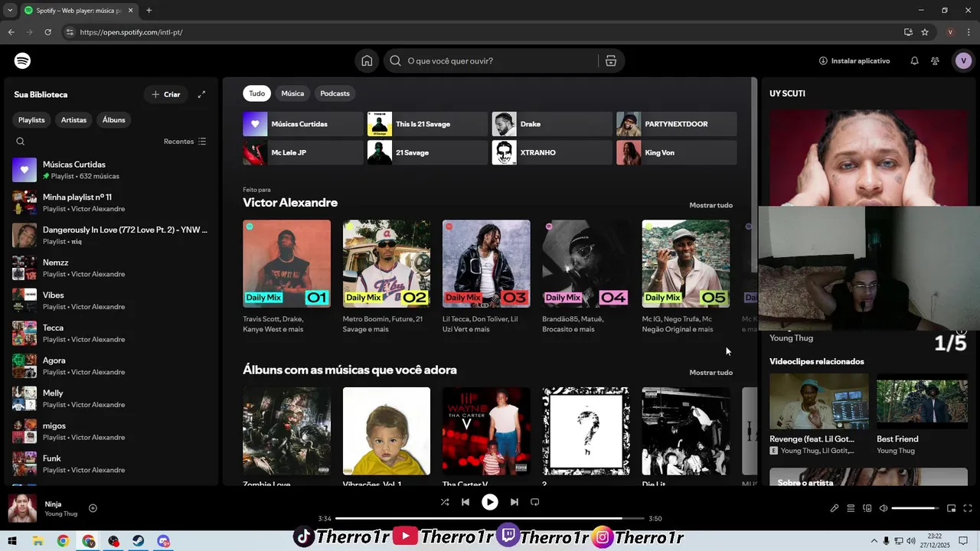The image size is (980, 551).
Task: Open Daily Mix 02 cover
Action: pos(387,264)
